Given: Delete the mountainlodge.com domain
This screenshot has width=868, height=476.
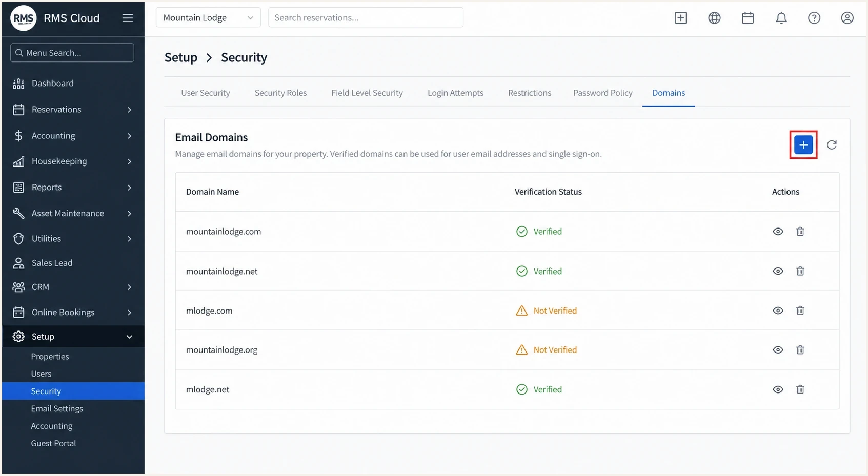Looking at the screenshot, I should coord(800,232).
